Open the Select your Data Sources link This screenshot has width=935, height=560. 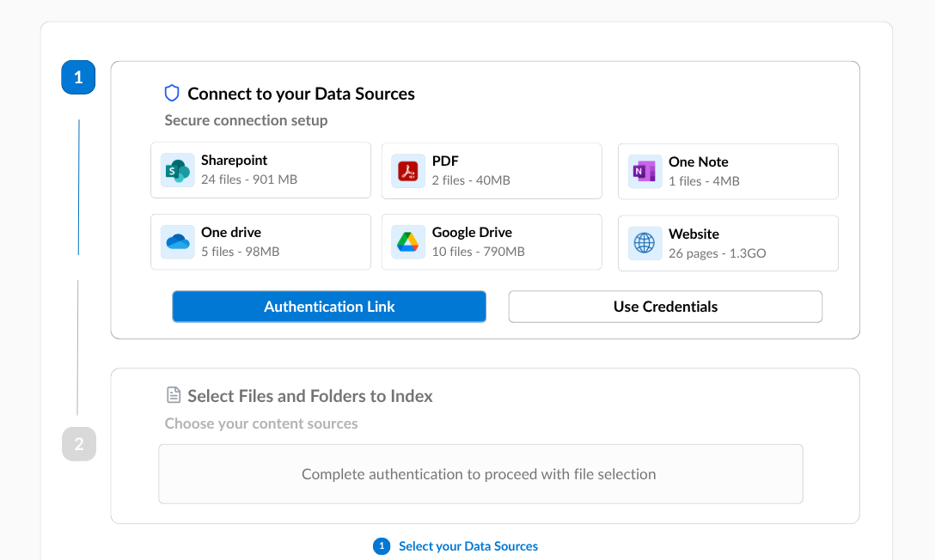468,545
